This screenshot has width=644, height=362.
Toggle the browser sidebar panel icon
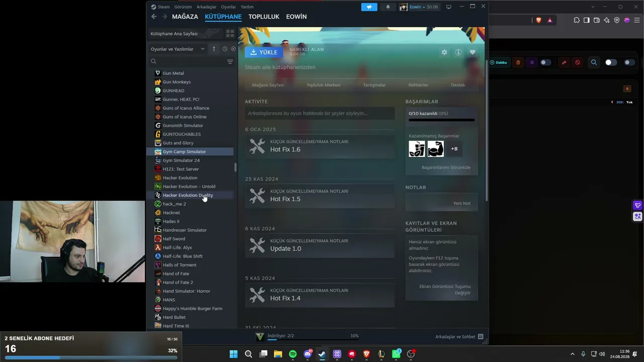click(587, 20)
